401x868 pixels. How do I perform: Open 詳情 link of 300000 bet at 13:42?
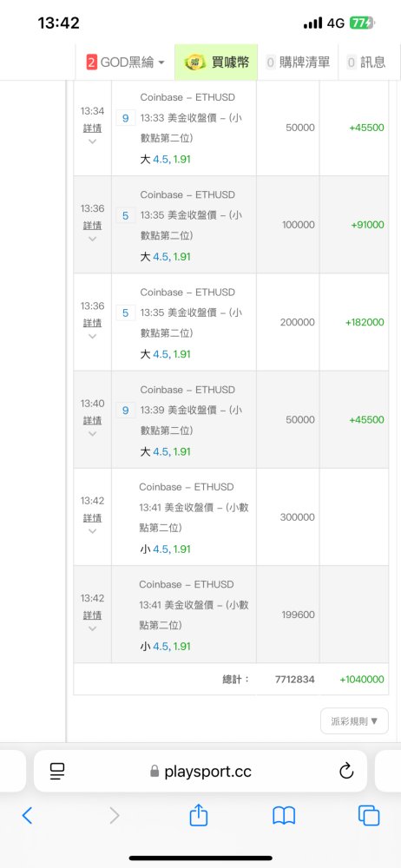tap(93, 517)
